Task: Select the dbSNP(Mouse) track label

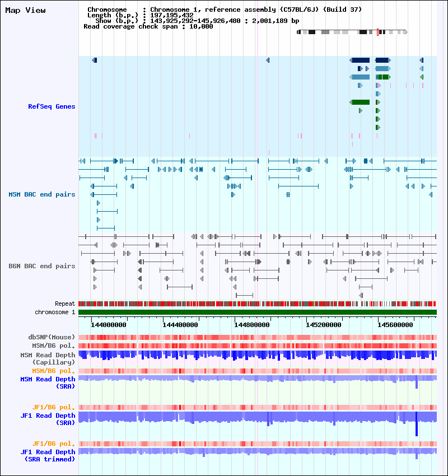Action: pos(52,337)
